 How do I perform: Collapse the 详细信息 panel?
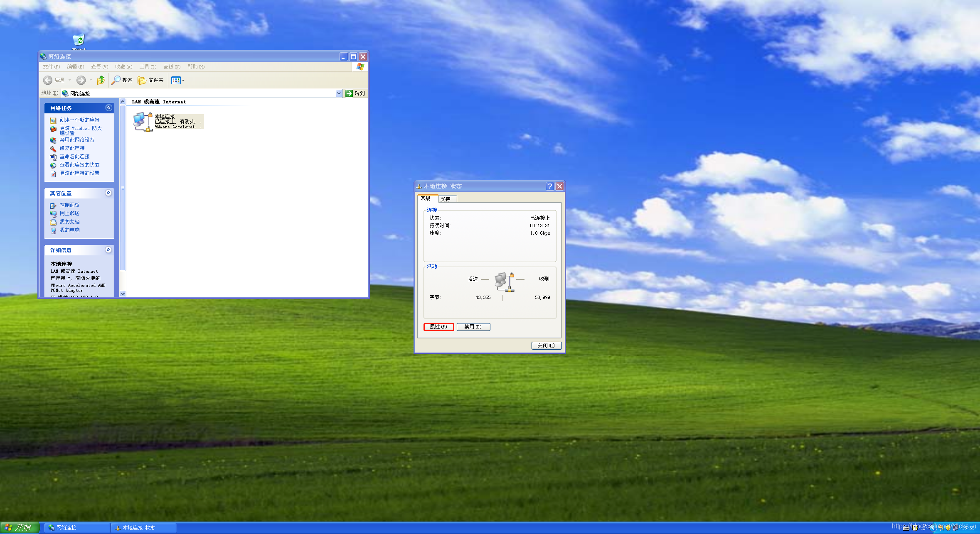[x=108, y=250]
